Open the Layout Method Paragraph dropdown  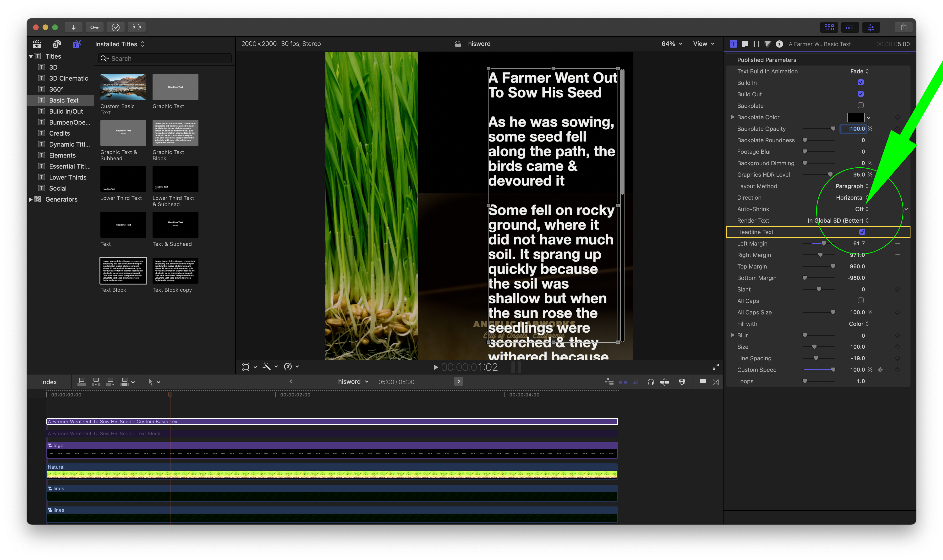click(x=852, y=186)
